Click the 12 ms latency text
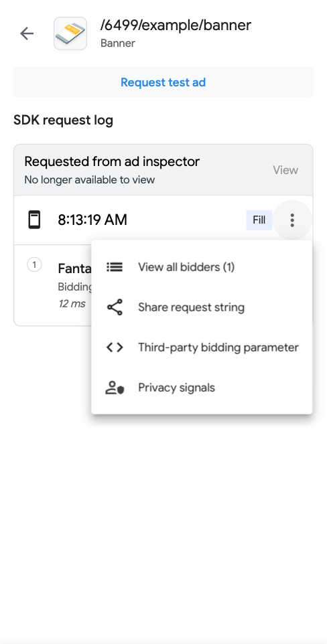Screen dimensions: 327x644 (x=72, y=303)
